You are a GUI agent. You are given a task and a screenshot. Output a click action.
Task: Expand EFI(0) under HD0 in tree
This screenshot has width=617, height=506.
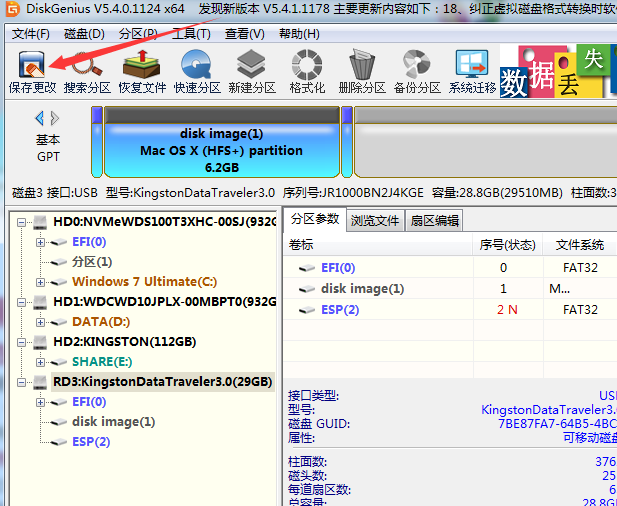(40, 242)
